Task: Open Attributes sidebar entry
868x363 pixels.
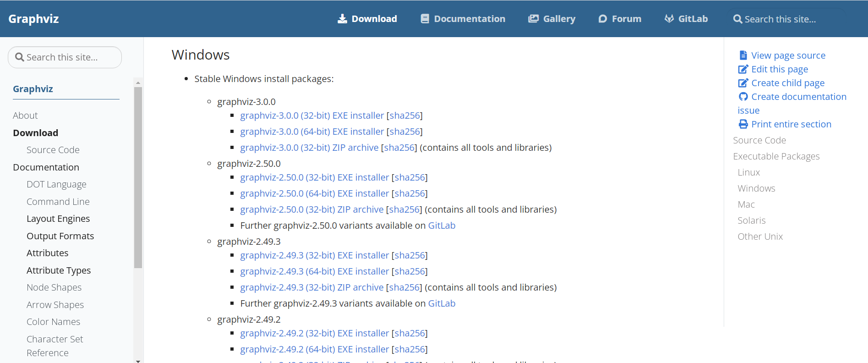Action: click(48, 253)
